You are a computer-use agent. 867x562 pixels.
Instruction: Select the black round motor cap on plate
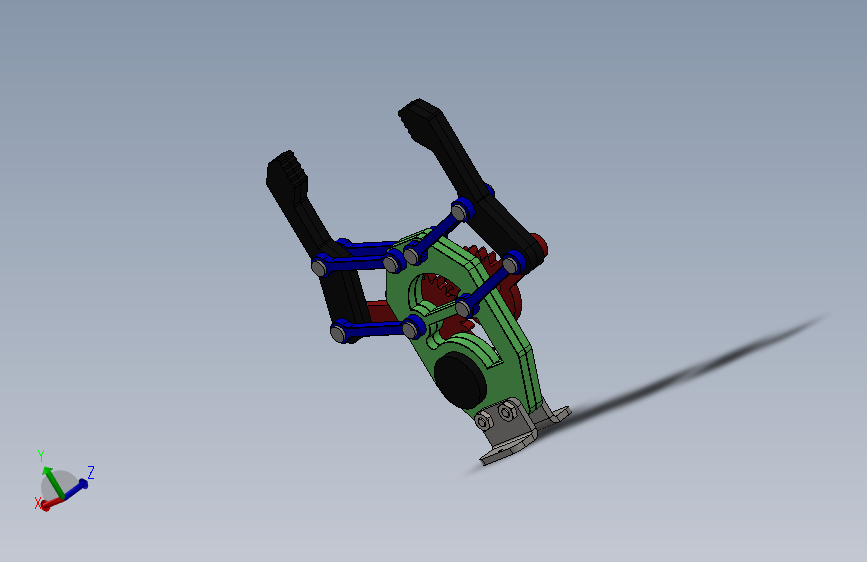coord(460,380)
